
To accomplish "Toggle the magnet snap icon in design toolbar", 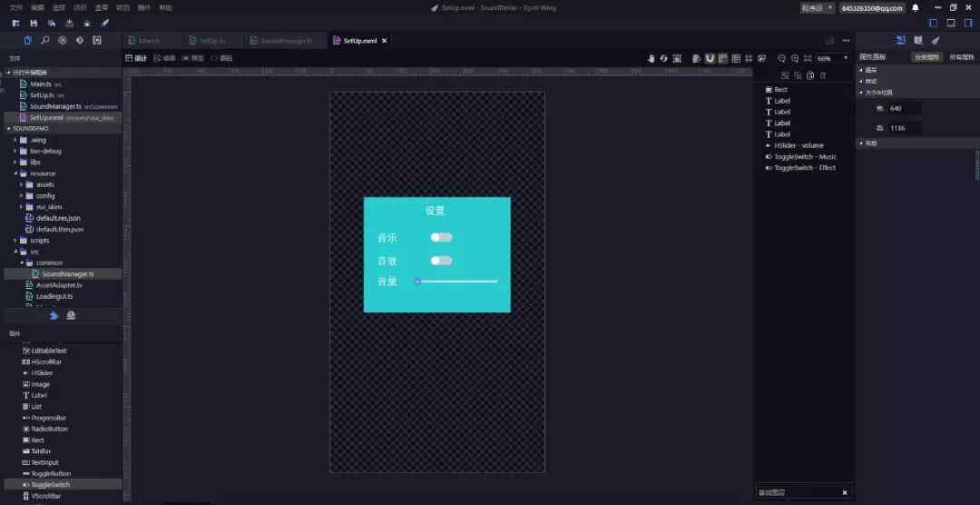I will click(710, 58).
